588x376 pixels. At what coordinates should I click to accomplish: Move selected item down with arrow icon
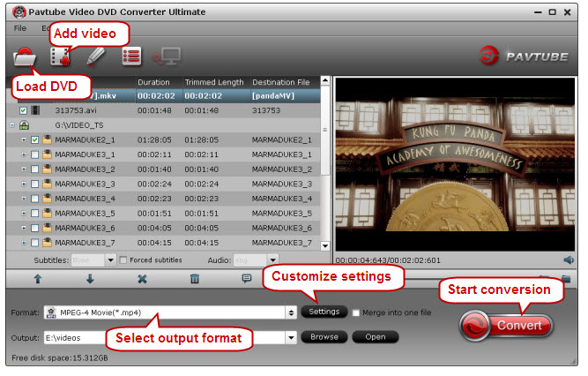90,279
